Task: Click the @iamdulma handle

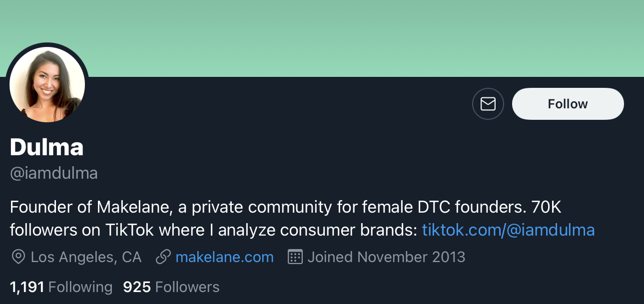Action: point(53,173)
